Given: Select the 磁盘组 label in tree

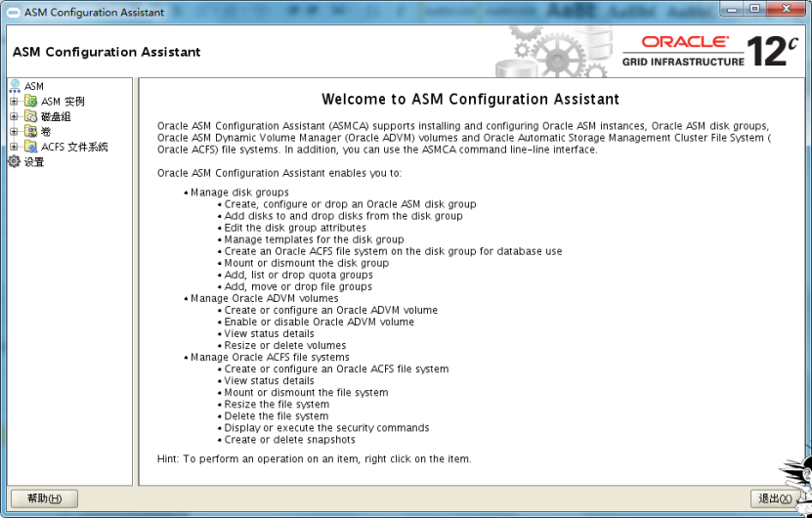Looking at the screenshot, I should point(56,116).
